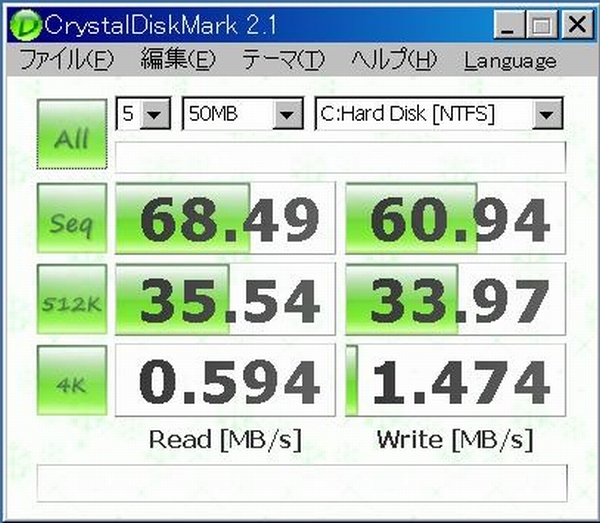Run all benchmarks with the All button
The height and width of the screenshot is (523, 600).
pyautogui.click(x=72, y=134)
